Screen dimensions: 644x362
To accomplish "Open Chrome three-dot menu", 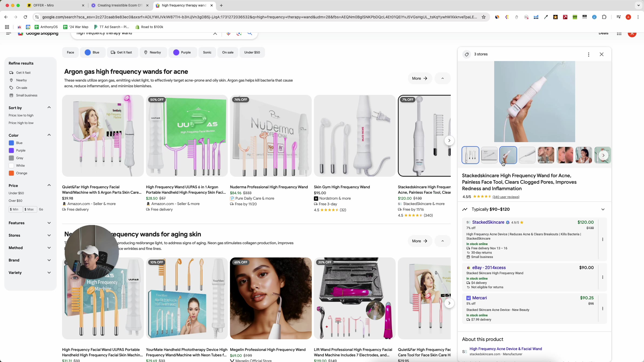I will pyautogui.click(x=638, y=17).
